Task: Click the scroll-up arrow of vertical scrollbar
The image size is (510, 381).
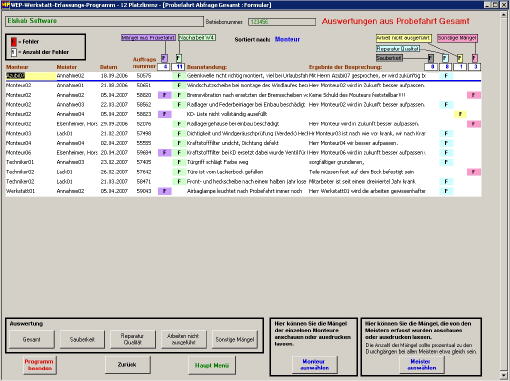Action: [504, 15]
